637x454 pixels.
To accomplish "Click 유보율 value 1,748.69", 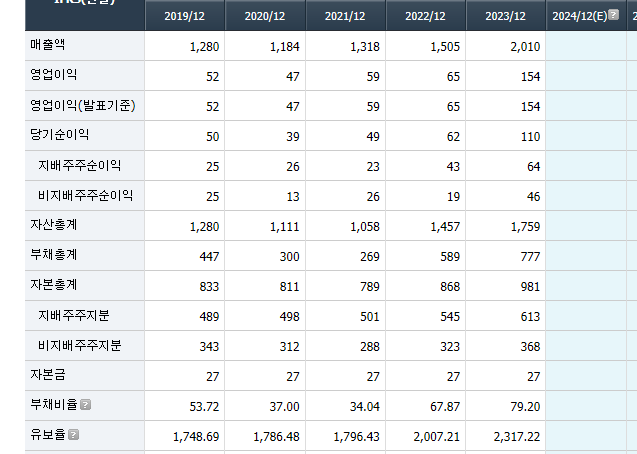I will click(x=196, y=437).
